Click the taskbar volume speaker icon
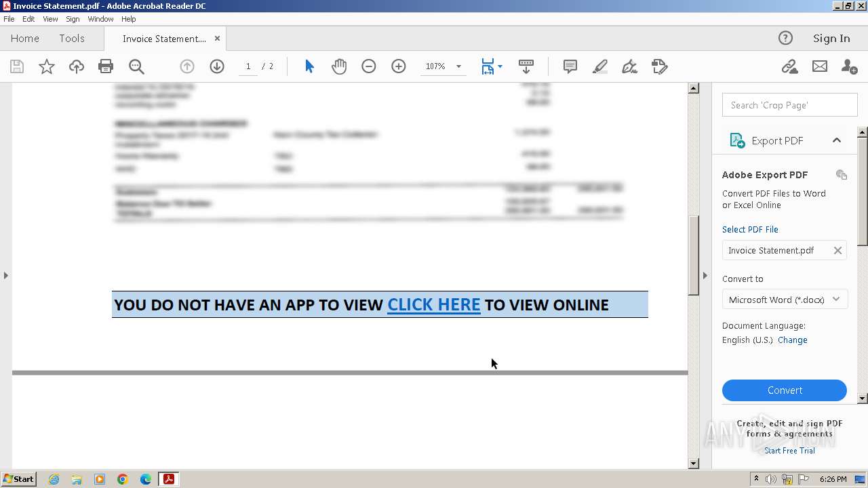 click(x=770, y=479)
